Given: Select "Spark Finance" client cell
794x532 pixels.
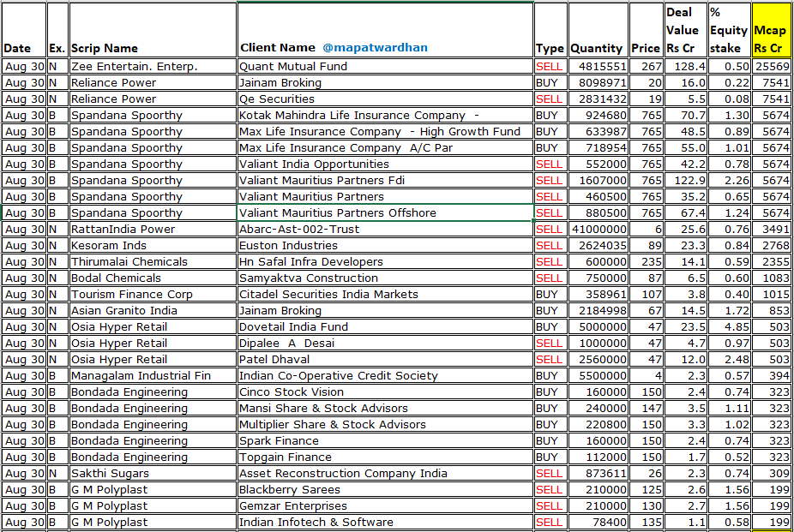Looking at the screenshot, I should [x=385, y=440].
